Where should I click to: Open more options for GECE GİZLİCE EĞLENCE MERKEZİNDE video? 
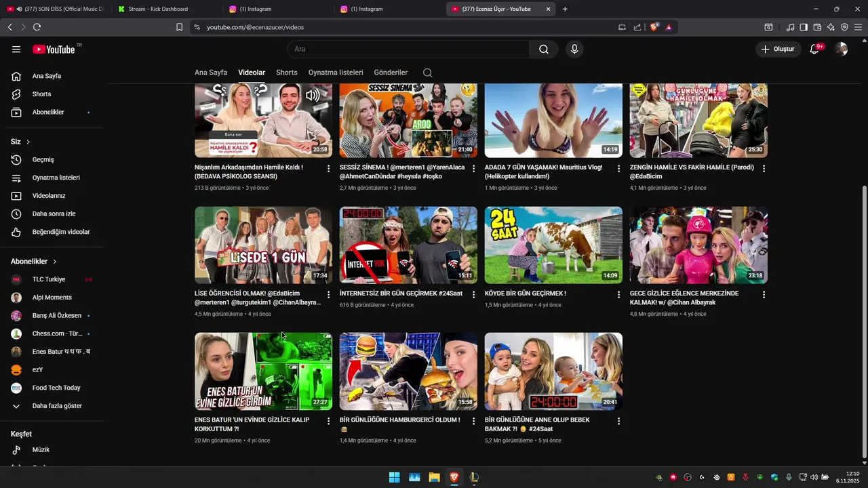pyautogui.click(x=764, y=295)
